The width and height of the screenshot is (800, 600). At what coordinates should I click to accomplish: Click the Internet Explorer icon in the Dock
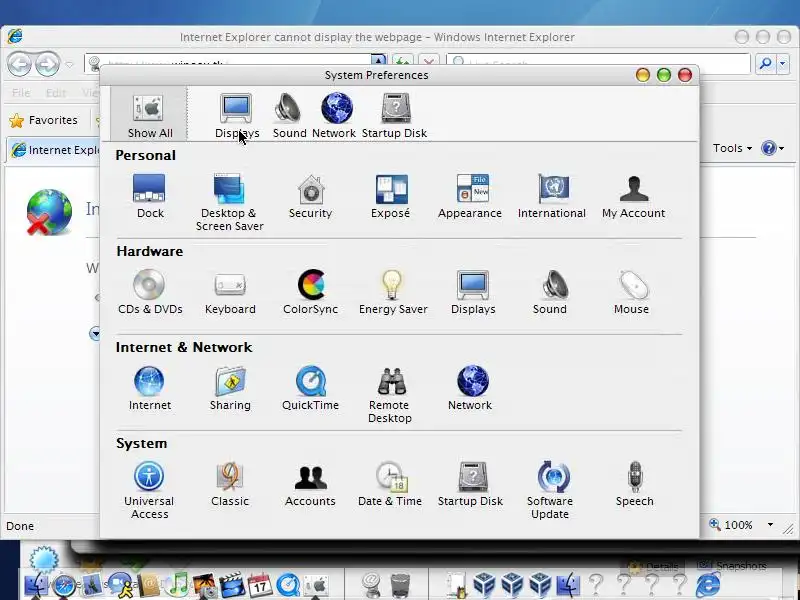click(708, 585)
